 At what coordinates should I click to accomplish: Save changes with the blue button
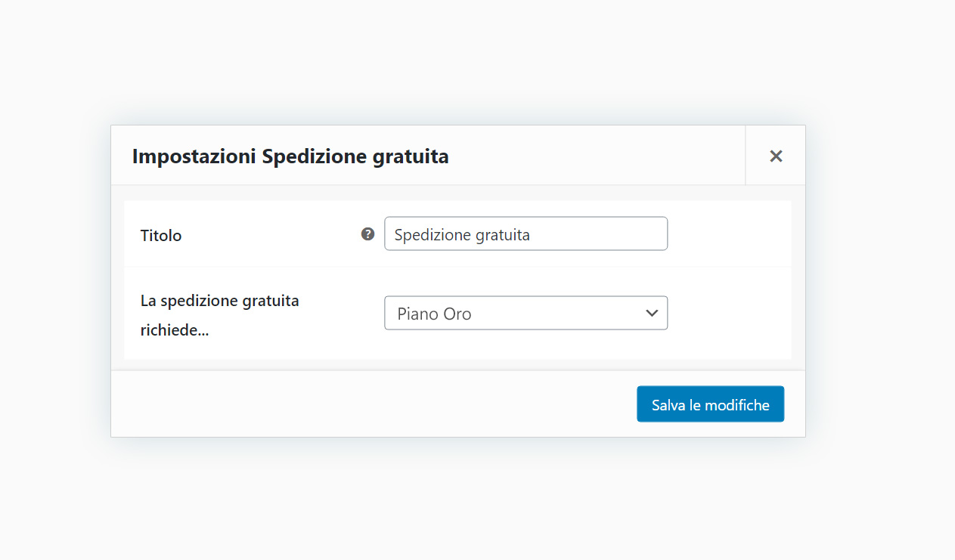[710, 404]
